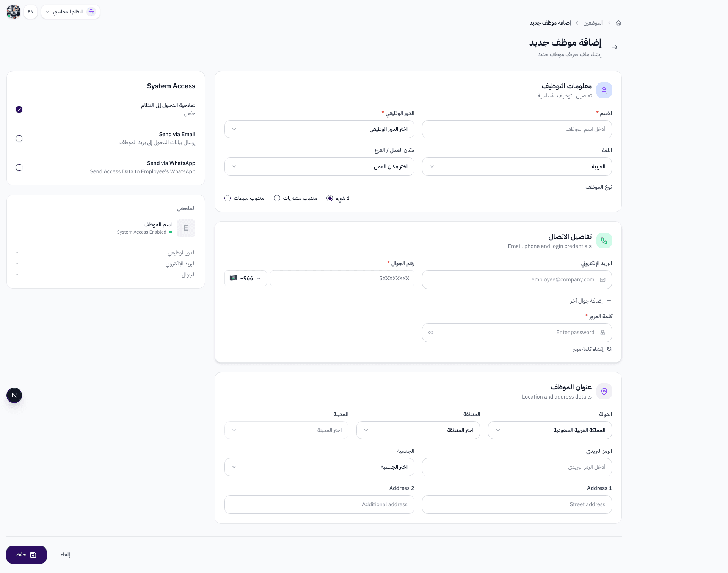The height and width of the screenshot is (573, 728).
Task: Open the النظام المحاسبي system switcher menu
Action: [x=71, y=12]
